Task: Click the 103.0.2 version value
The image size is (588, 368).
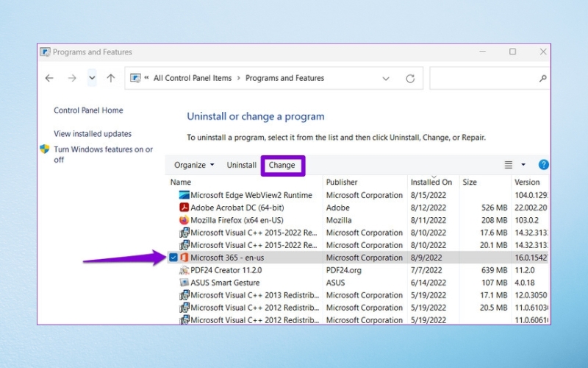Action: (x=526, y=220)
